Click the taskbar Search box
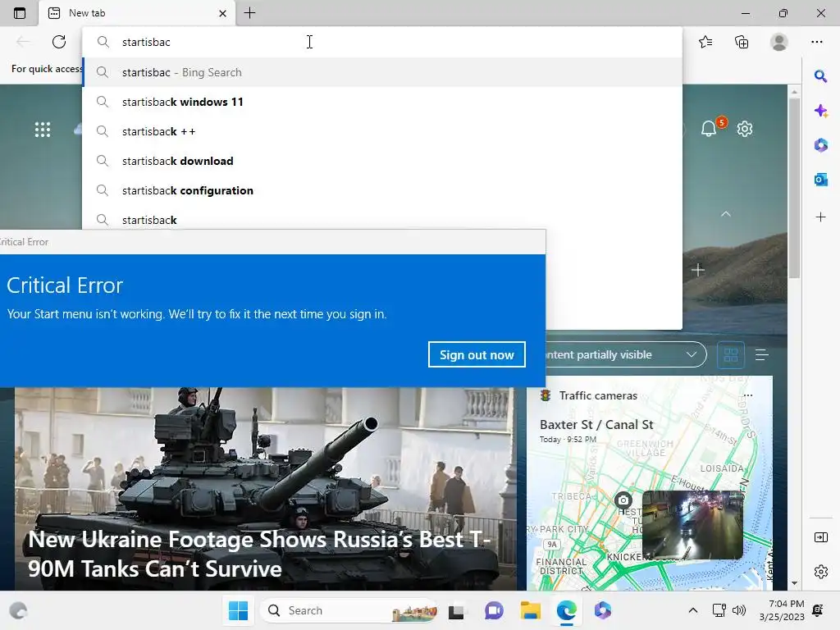The height and width of the screenshot is (630, 840). click(x=349, y=610)
